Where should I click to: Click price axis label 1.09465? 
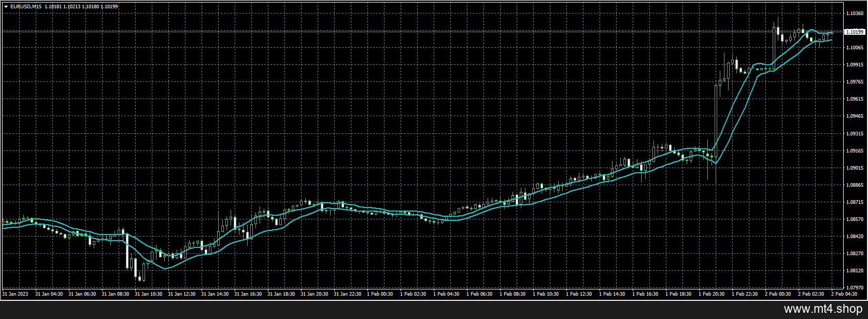(854, 116)
